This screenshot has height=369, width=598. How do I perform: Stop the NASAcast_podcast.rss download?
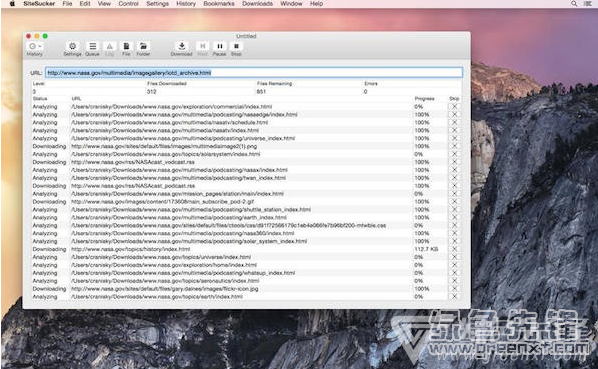[454, 186]
